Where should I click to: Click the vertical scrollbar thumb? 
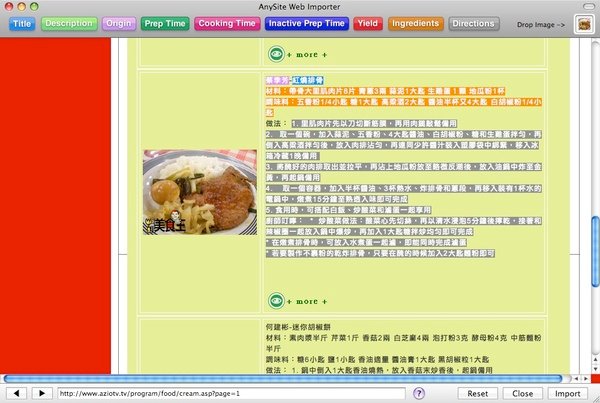[x=595, y=251]
